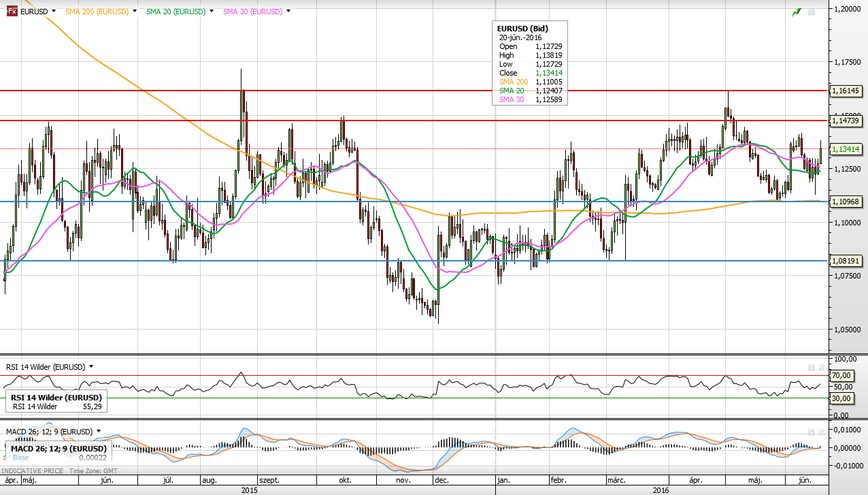Expand the SMA 30 (EURUSD) dropdown arrow
The width and height of the screenshot is (868, 495).
(289, 12)
